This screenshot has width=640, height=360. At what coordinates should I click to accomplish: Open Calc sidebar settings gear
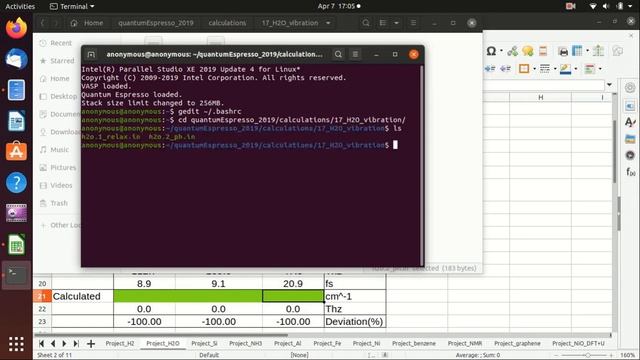click(x=630, y=87)
